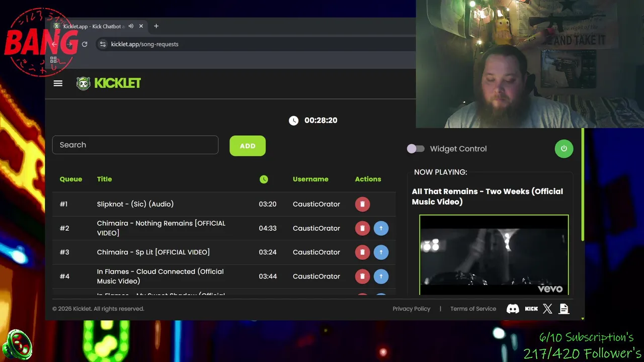Image resolution: width=644 pixels, height=362 pixels.
Task: Sort by the duration clock column header
Action: (x=264, y=179)
